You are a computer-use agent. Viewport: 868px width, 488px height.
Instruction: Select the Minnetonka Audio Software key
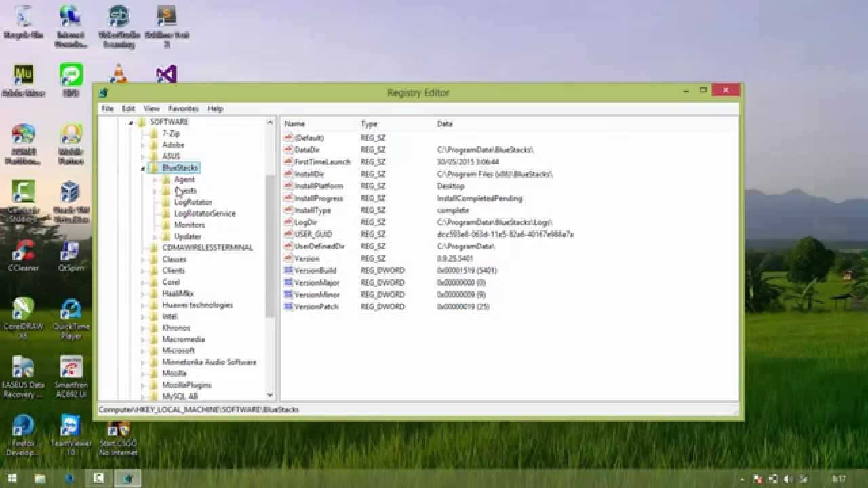(209, 362)
